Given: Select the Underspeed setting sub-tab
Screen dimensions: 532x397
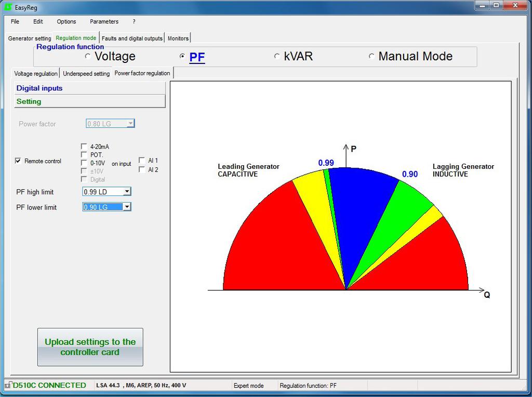Looking at the screenshot, I should (x=86, y=74).
